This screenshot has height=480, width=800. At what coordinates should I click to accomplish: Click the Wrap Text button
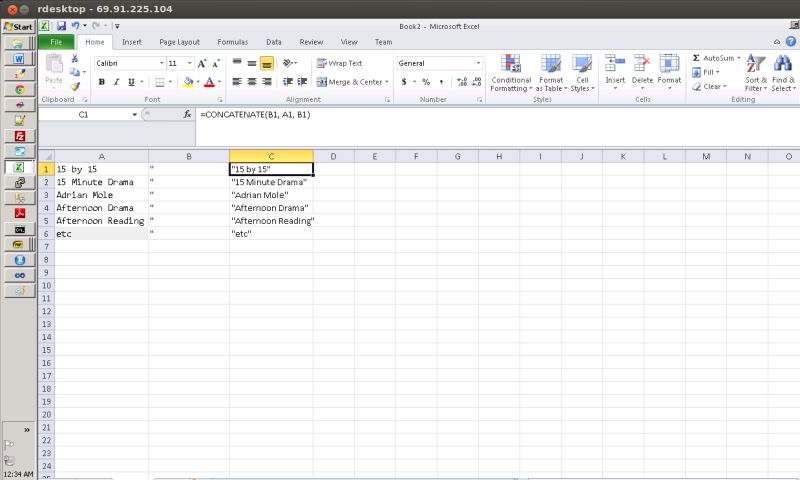(x=339, y=63)
